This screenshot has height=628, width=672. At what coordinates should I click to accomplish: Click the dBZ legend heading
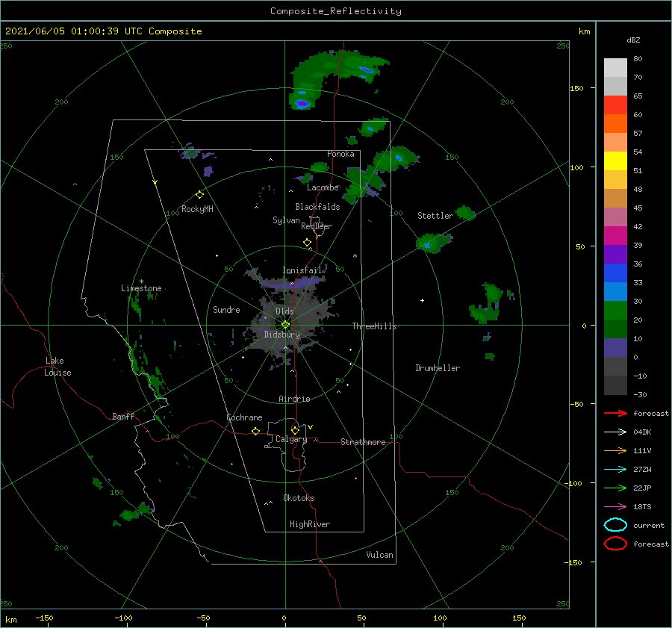[633, 40]
